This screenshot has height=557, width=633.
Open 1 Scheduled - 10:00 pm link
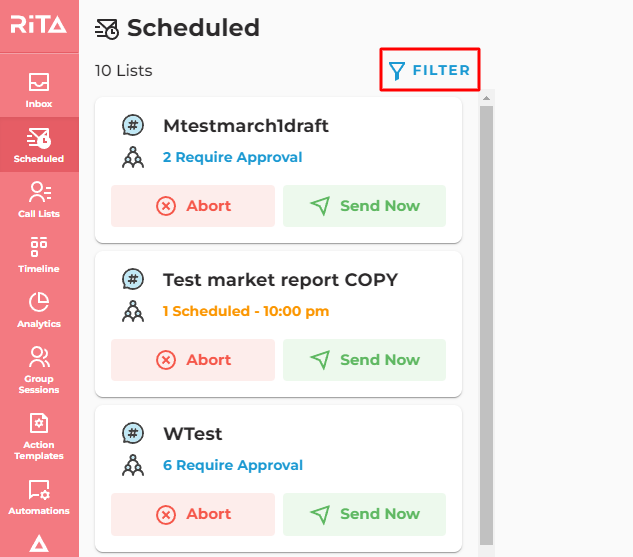(x=246, y=311)
